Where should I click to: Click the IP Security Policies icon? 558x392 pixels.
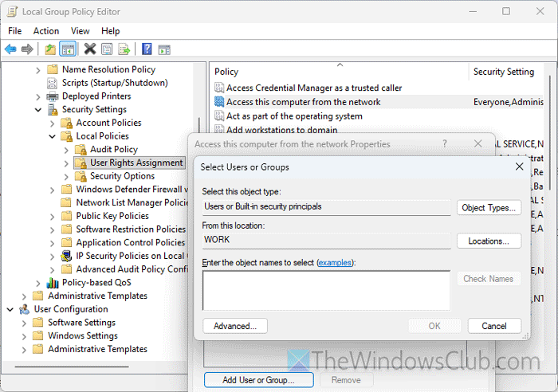(66, 256)
